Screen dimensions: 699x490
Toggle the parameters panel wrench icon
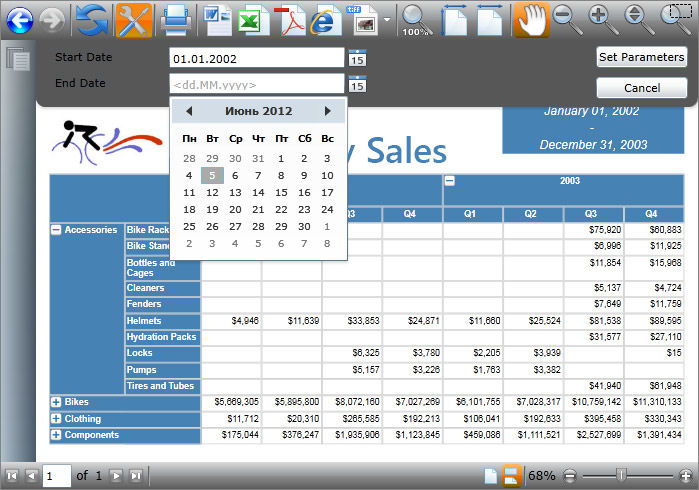point(132,19)
